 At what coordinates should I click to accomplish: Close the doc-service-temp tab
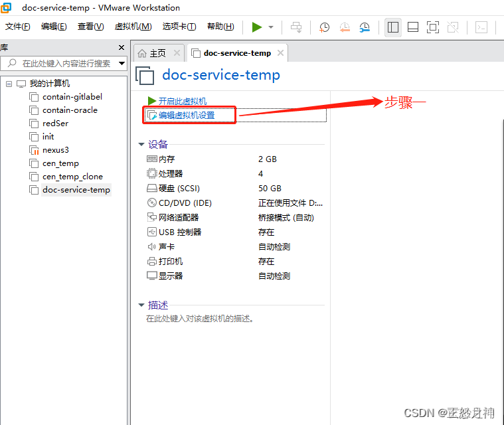(280, 52)
